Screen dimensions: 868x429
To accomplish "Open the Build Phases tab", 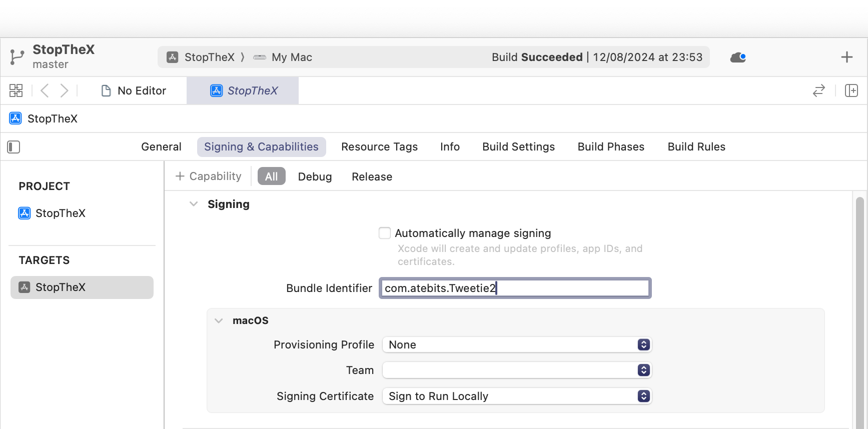I will tap(611, 146).
